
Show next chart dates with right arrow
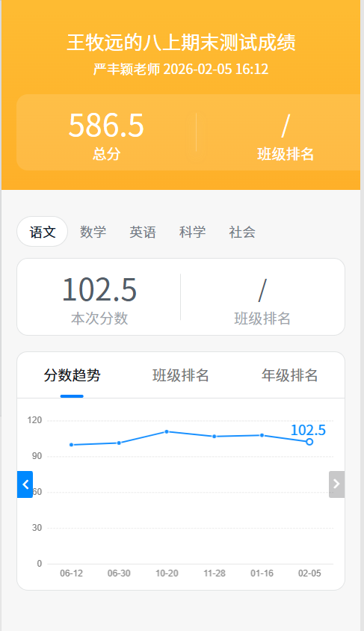coord(336,484)
